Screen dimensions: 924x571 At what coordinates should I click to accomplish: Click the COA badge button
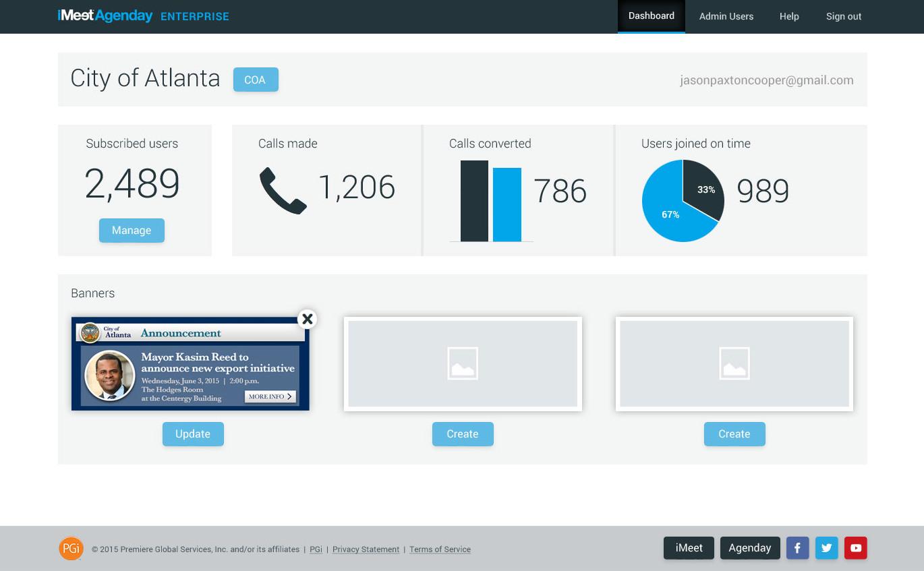coord(256,80)
